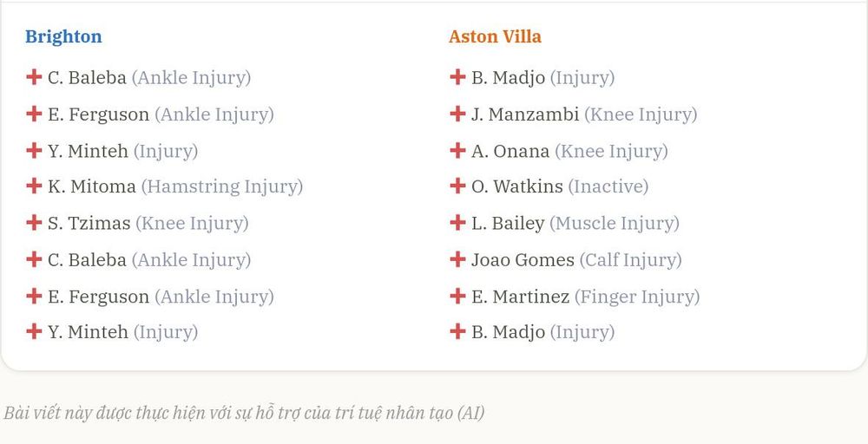Click the Joao Gomes player name
The height and width of the screenshot is (444, 868).
coord(523,259)
